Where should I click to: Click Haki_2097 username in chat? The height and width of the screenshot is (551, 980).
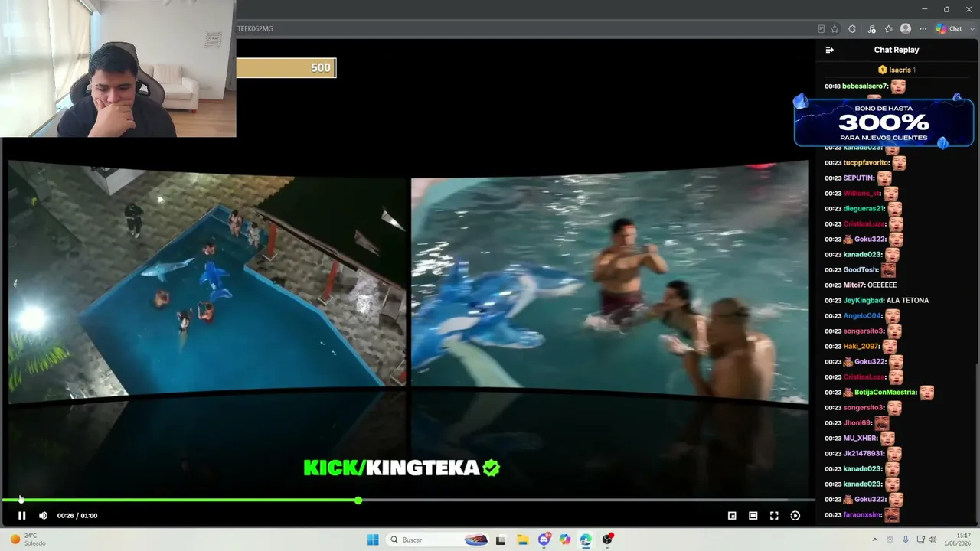coord(862,347)
